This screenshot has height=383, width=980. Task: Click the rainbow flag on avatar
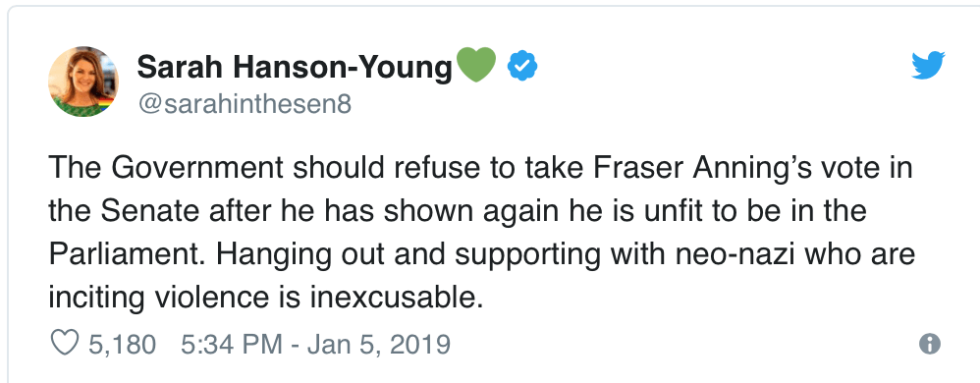(105, 104)
